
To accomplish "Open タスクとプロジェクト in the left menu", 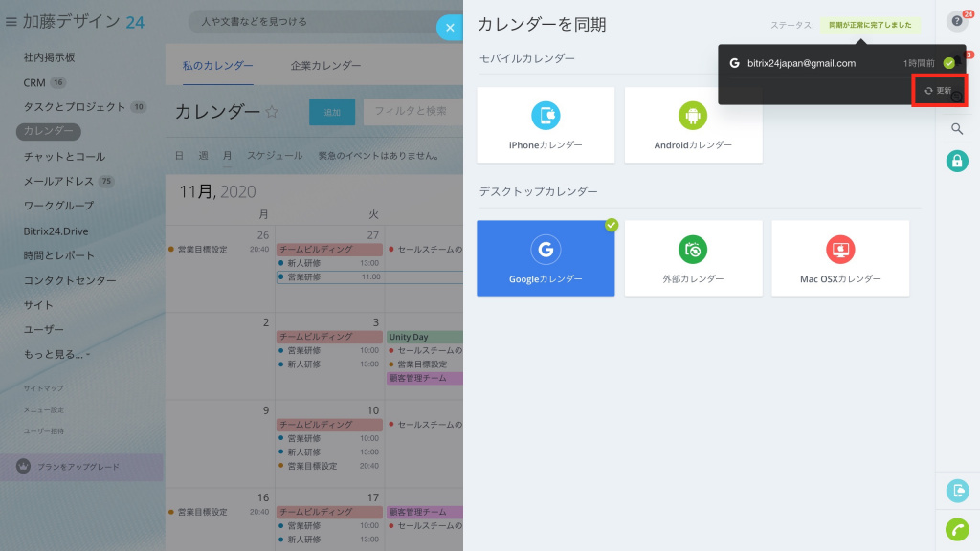I will point(75,107).
